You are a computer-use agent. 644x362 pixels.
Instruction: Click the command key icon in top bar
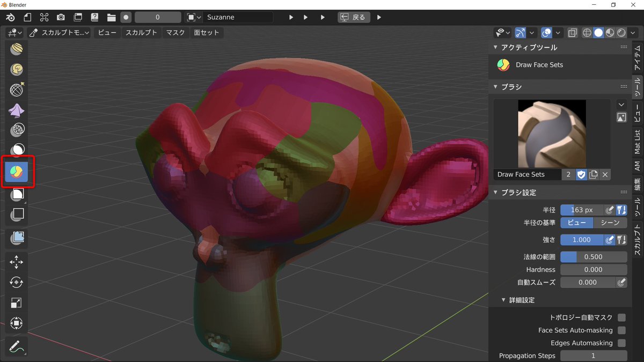(44, 17)
